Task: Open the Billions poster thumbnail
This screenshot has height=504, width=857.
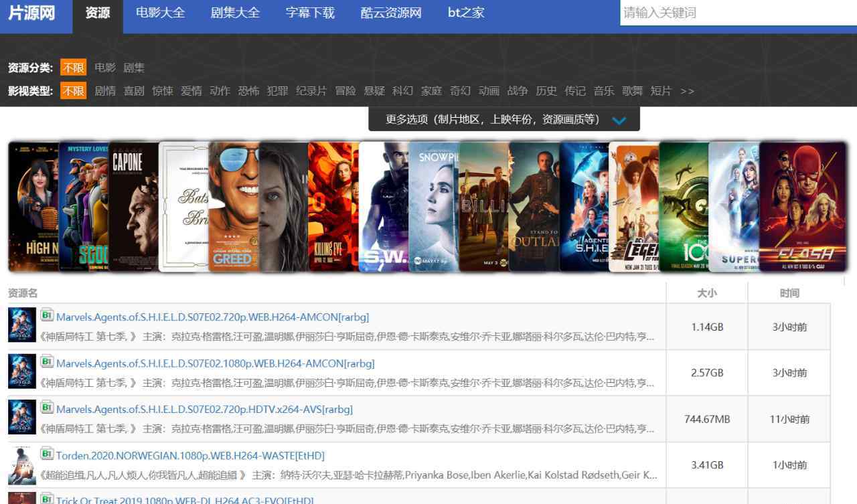Action: (483, 207)
